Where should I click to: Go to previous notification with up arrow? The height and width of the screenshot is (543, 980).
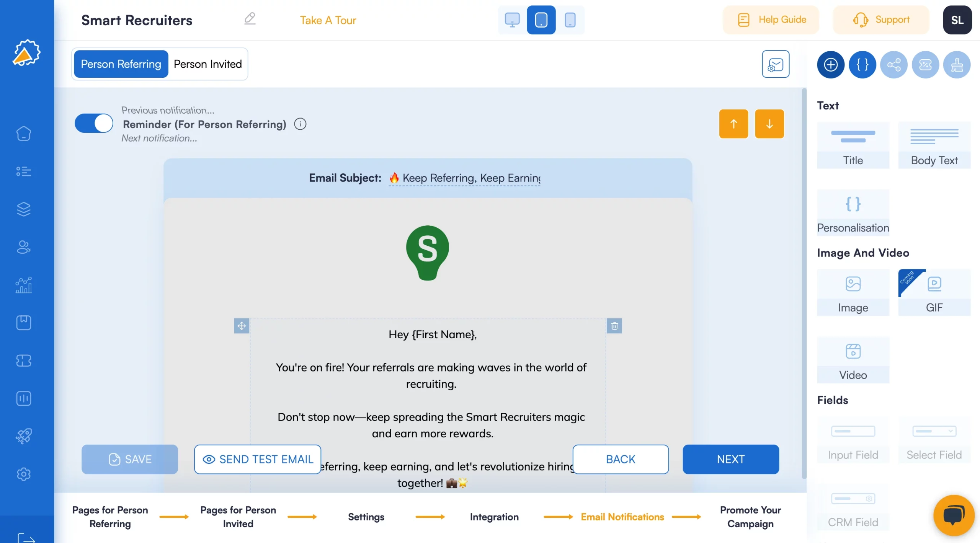pos(733,124)
